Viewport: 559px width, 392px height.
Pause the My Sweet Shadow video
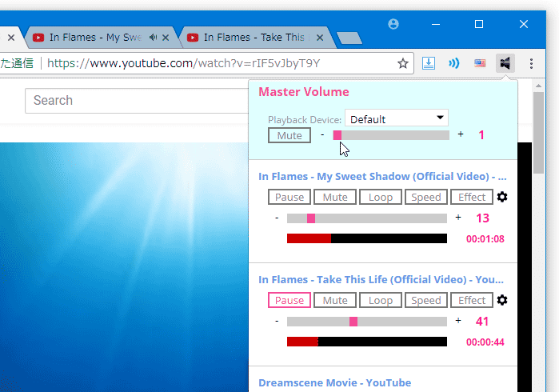click(289, 197)
